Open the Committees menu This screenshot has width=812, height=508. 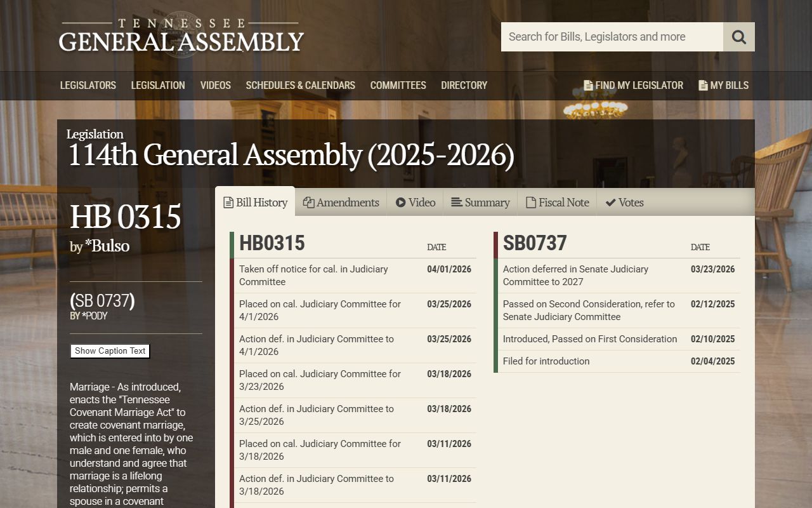point(398,85)
